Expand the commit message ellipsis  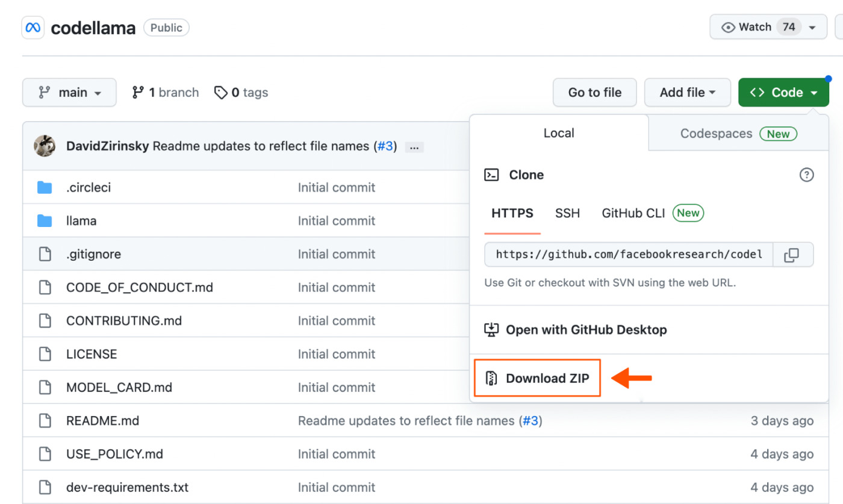(x=414, y=146)
